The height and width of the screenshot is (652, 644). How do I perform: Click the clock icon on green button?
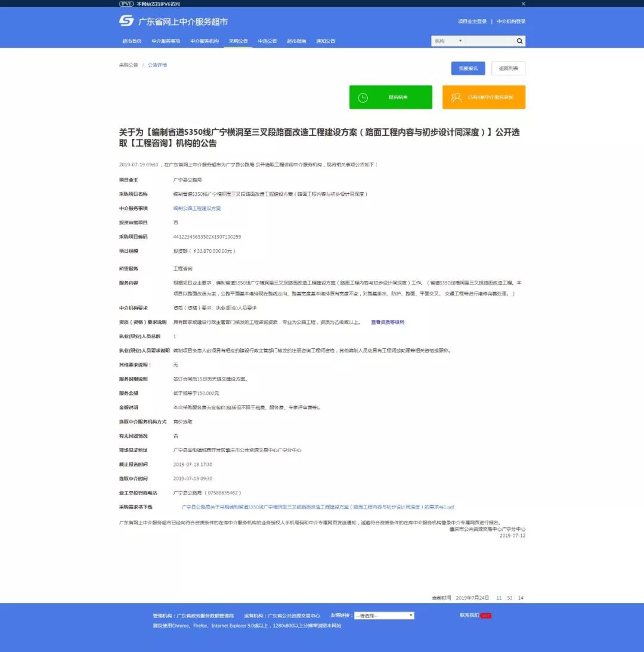point(363,97)
